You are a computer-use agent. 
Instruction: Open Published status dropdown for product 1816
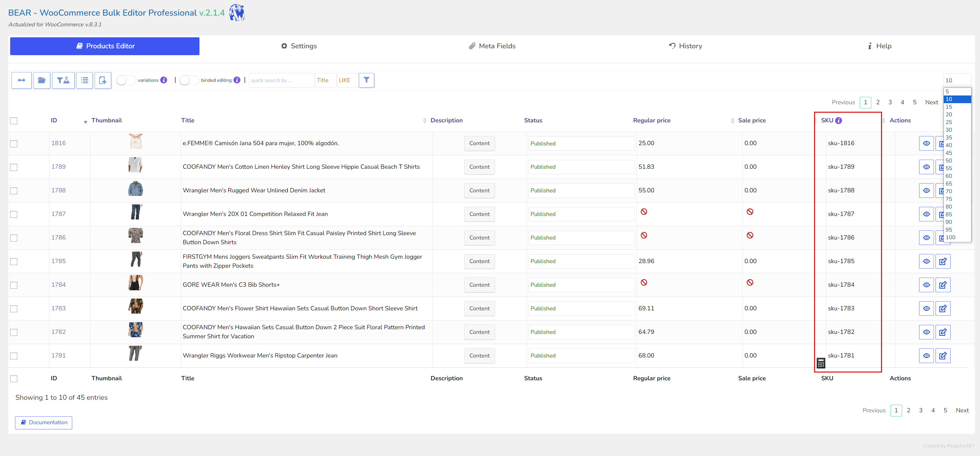pos(581,143)
